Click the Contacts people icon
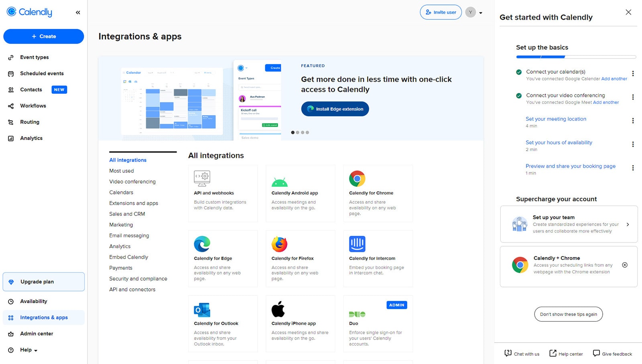 click(x=11, y=90)
